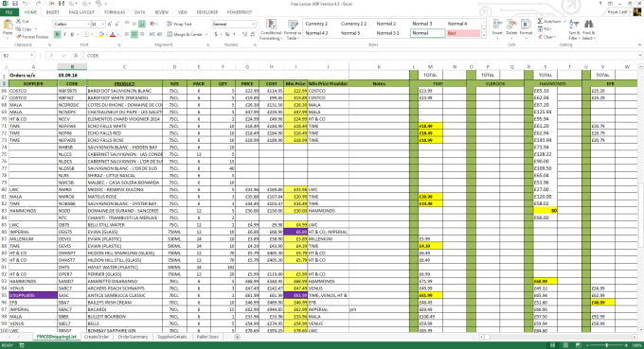
Task: Switch to the PAGE LAYOUT tab
Action: coord(81,12)
